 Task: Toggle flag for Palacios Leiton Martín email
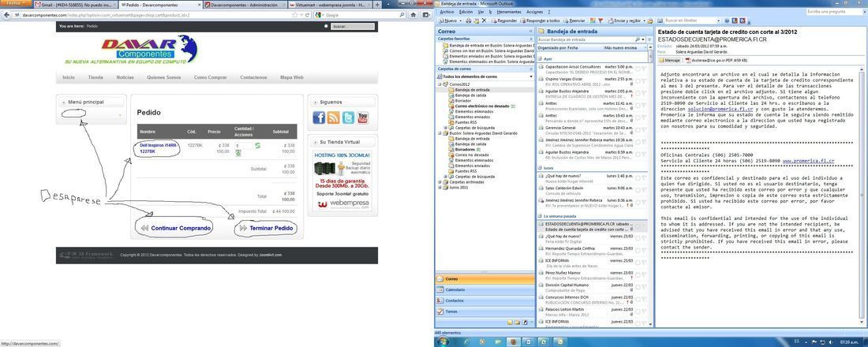(x=644, y=311)
